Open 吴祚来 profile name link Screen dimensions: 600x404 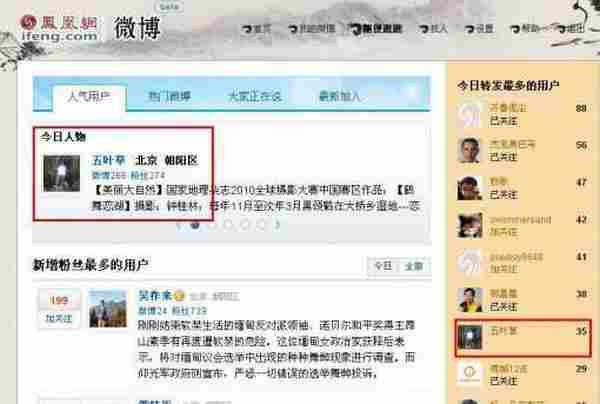pyautogui.click(x=155, y=295)
